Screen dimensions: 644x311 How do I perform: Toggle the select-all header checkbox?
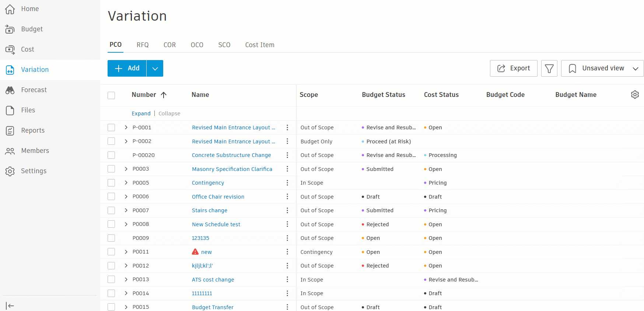tap(111, 95)
